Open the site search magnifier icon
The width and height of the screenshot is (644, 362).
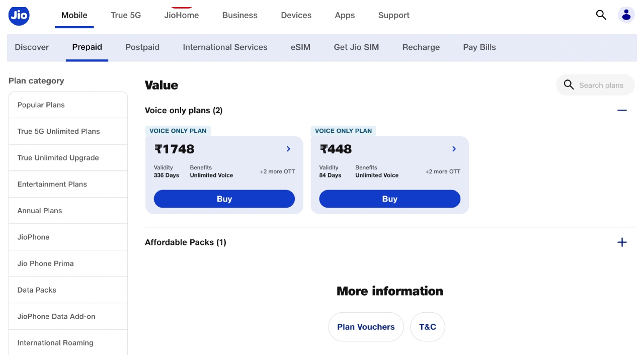[x=601, y=15]
